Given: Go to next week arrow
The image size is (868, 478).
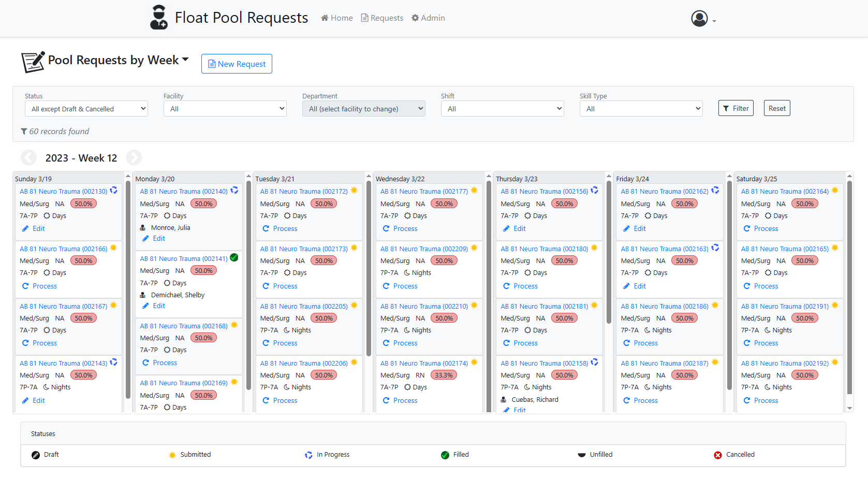Looking at the screenshot, I should 134,157.
